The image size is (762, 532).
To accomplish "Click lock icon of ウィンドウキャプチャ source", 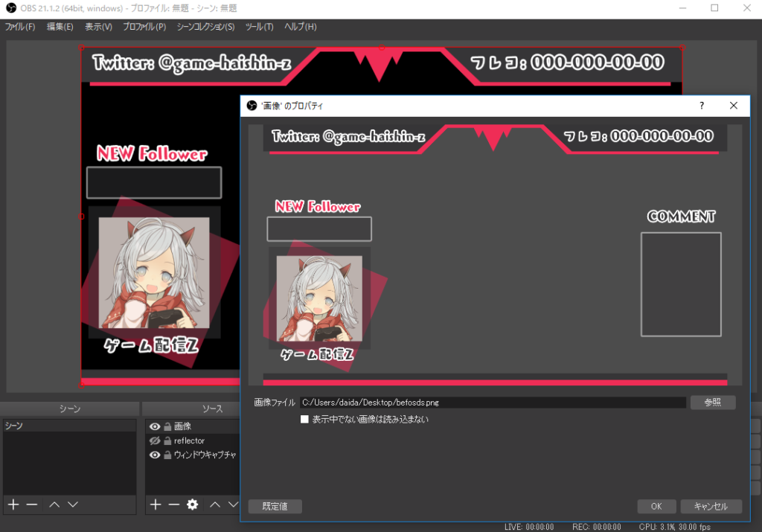I will tap(167, 455).
